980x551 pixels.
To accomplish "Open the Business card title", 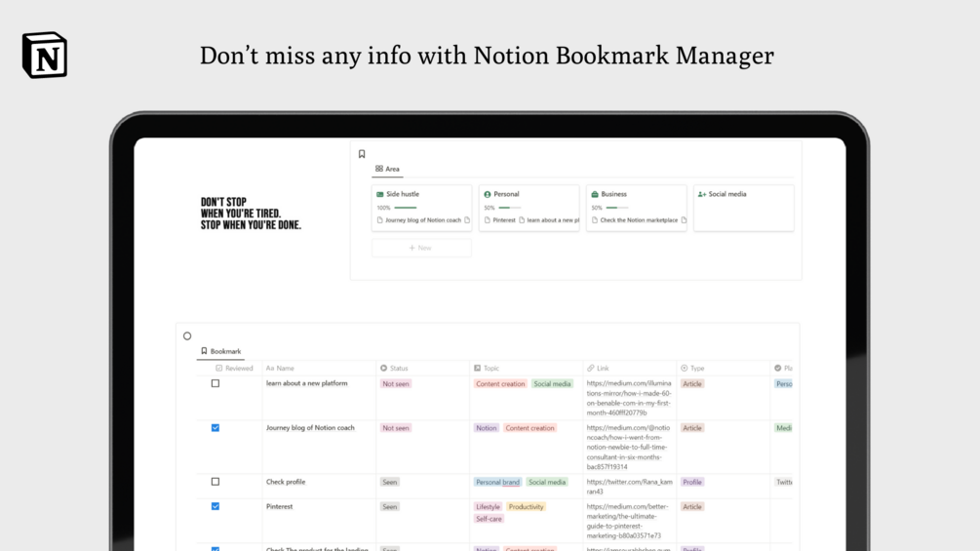I will click(x=613, y=194).
